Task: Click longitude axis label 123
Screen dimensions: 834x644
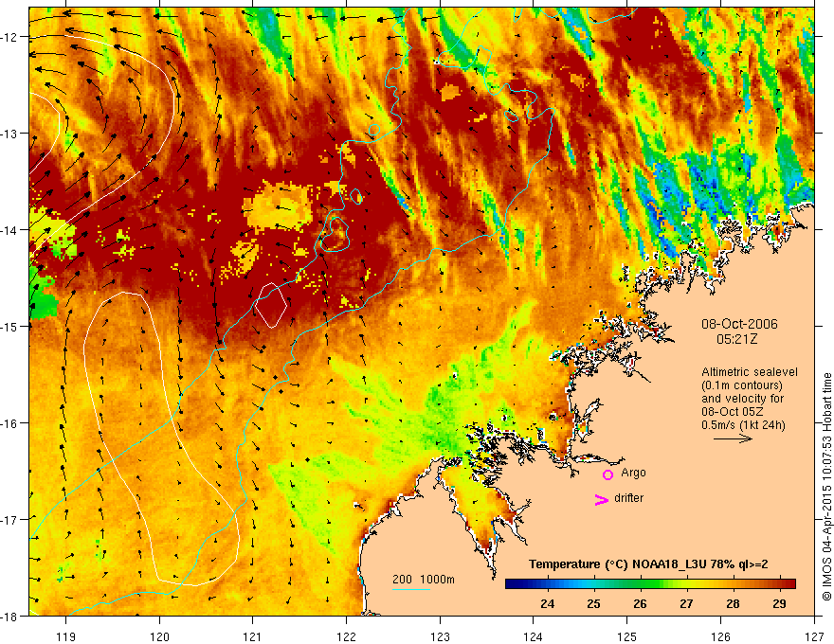Action: 440,636
